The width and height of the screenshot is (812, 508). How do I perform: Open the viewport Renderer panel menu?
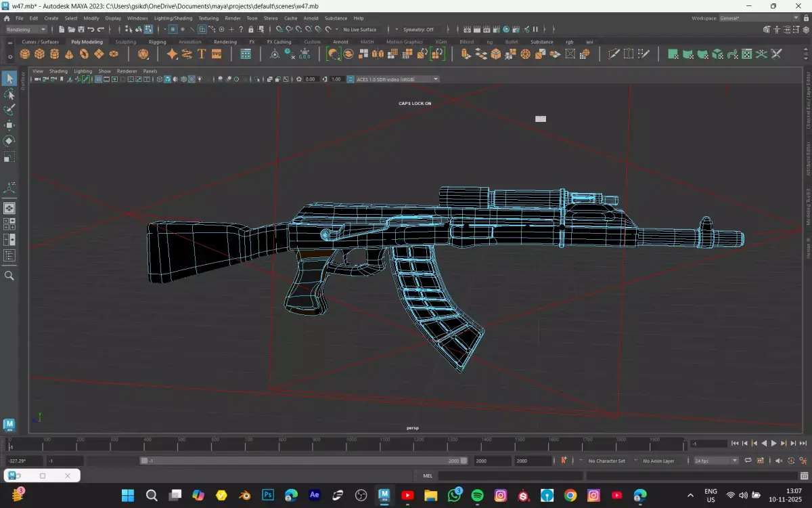127,71
